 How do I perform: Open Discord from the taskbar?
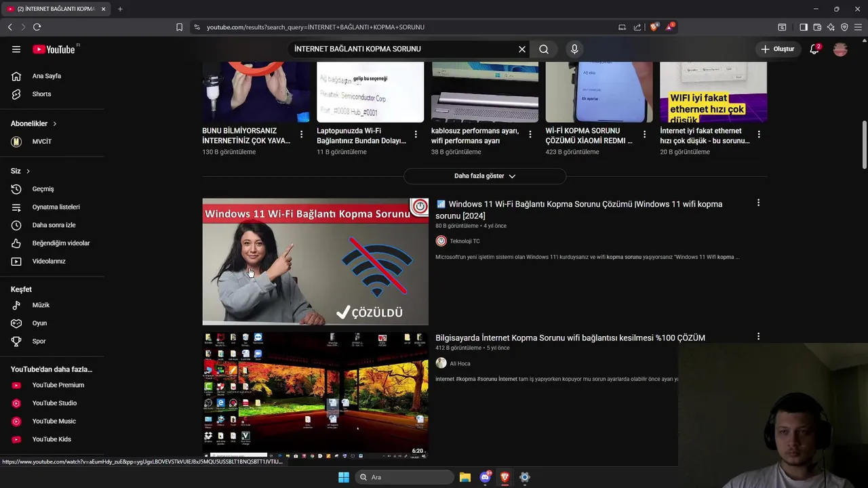click(485, 477)
